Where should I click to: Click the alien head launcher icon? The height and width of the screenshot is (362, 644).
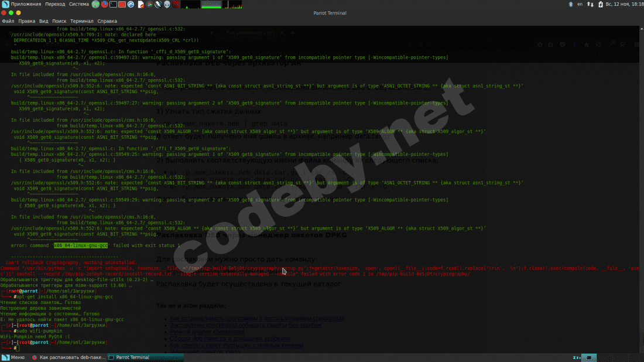[167, 5]
